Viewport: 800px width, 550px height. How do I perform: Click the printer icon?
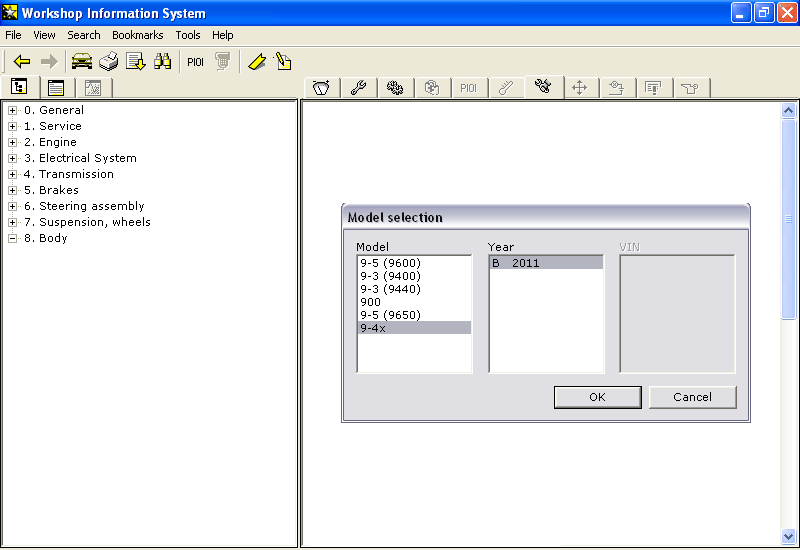pos(109,62)
